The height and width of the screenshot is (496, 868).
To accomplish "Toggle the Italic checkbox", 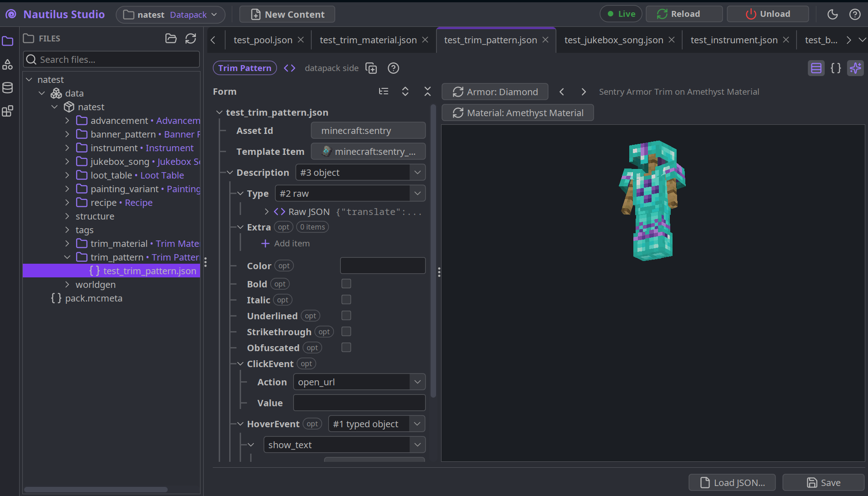I will point(346,300).
